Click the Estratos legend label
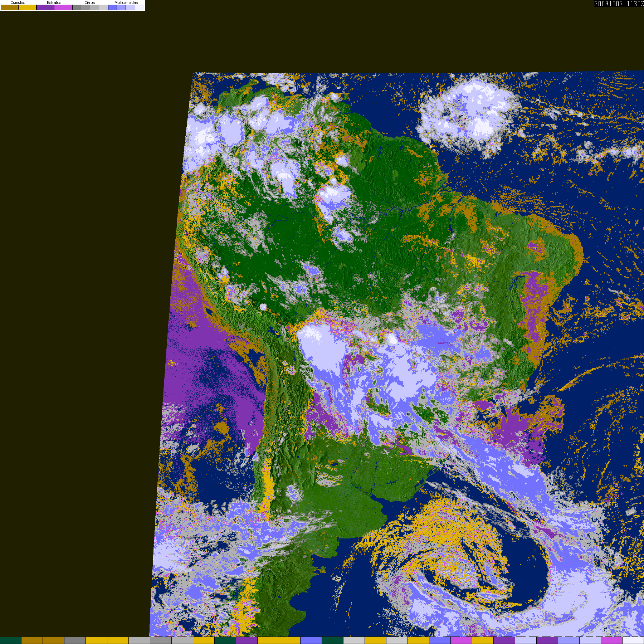Viewport: 644px width, 644px height. tap(54, 3)
